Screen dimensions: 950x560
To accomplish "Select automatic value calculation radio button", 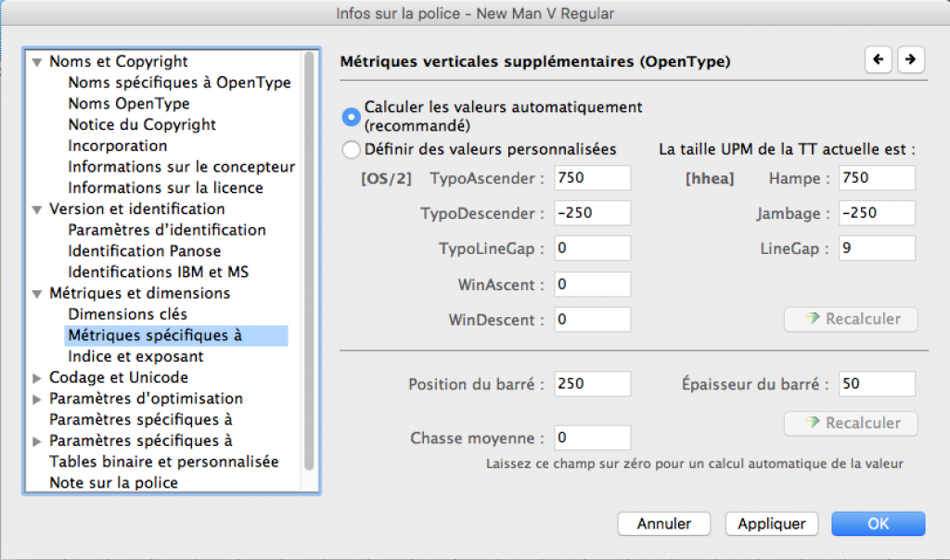I will [x=352, y=116].
